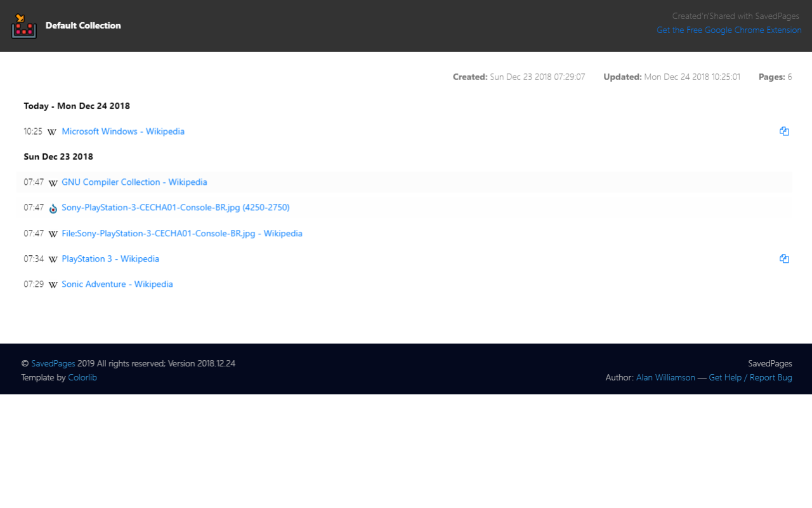Select the Sun Dec 23 2018 heading
The width and height of the screenshot is (812, 508).
coord(58,157)
